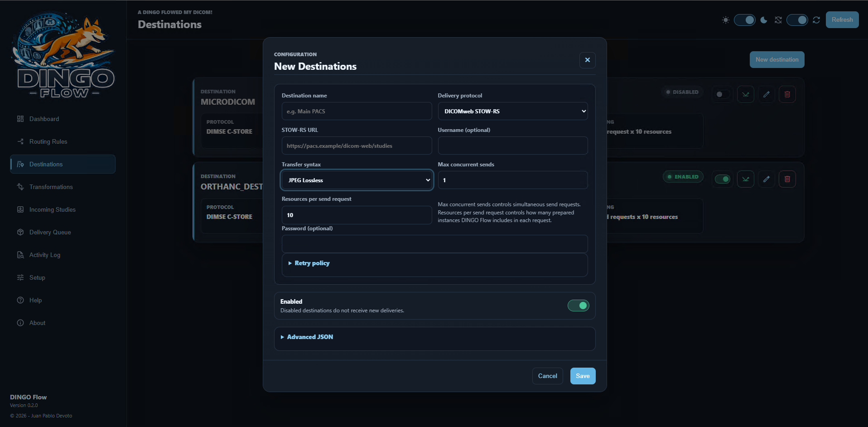Test connection for ORTHANC_DEST destination
The width and height of the screenshot is (868, 427).
pyautogui.click(x=746, y=179)
